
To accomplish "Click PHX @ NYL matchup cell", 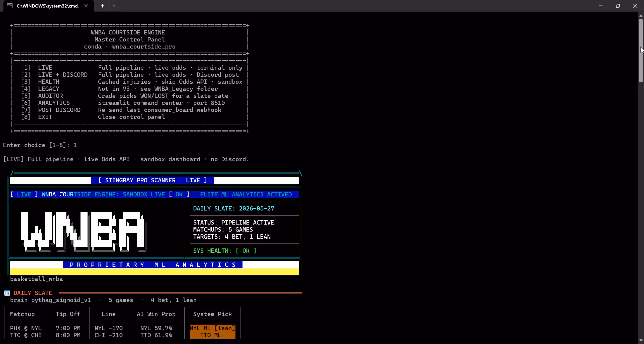I will coord(26,328).
